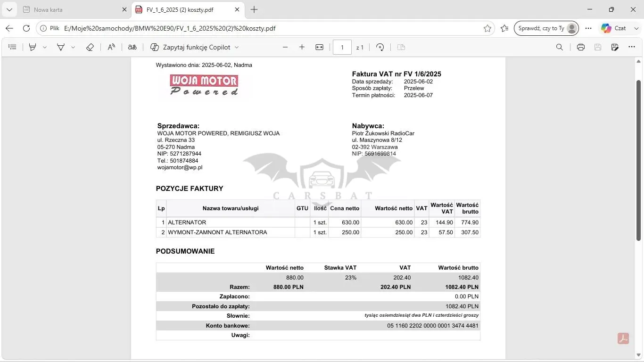This screenshot has height=362, width=644.
Task: Click the Sposób zapłaty value Przelew
Action: click(x=414, y=88)
